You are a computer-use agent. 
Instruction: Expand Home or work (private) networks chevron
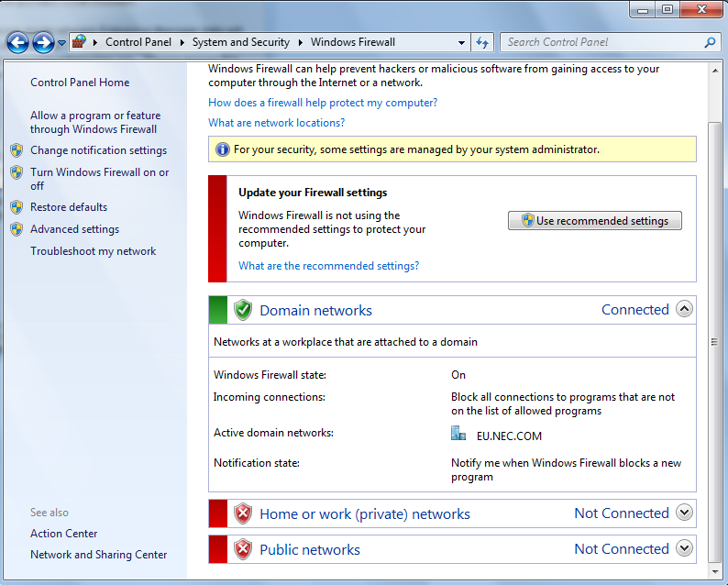[x=684, y=513]
